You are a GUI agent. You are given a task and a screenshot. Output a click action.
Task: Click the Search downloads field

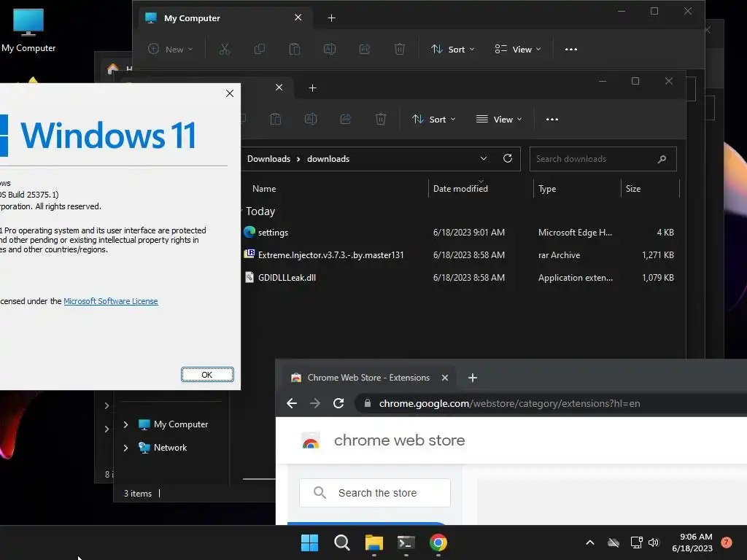(603, 159)
